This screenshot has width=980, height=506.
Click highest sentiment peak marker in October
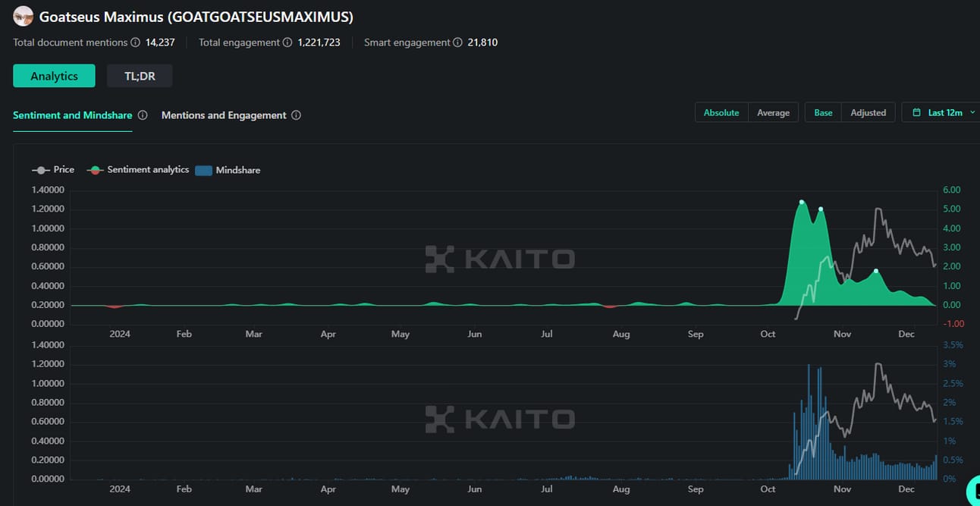click(x=802, y=202)
